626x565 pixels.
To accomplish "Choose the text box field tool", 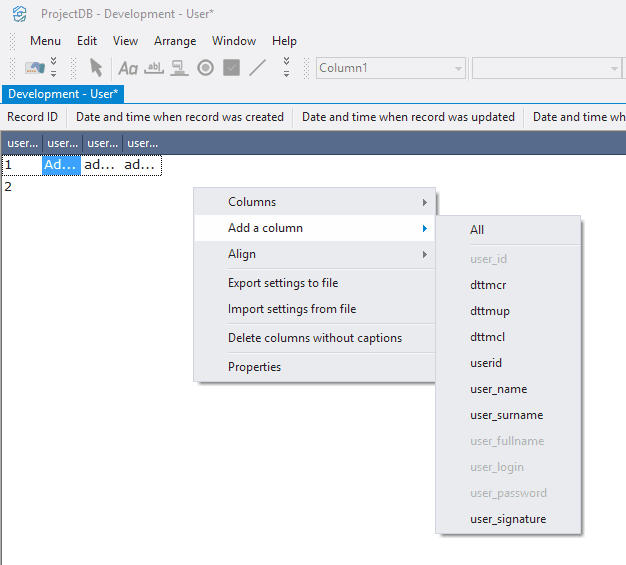I will tap(154, 68).
